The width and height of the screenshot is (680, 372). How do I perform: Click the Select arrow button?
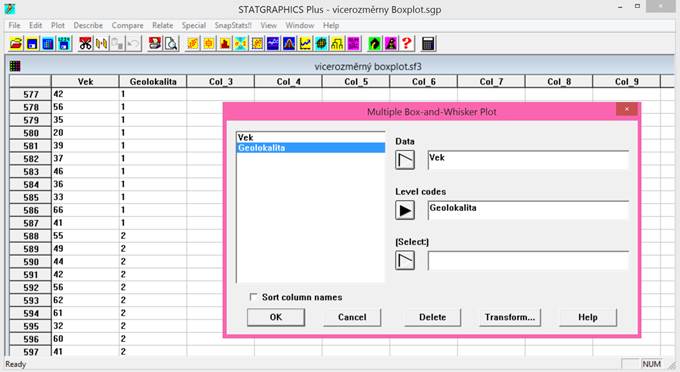pyautogui.click(x=405, y=261)
